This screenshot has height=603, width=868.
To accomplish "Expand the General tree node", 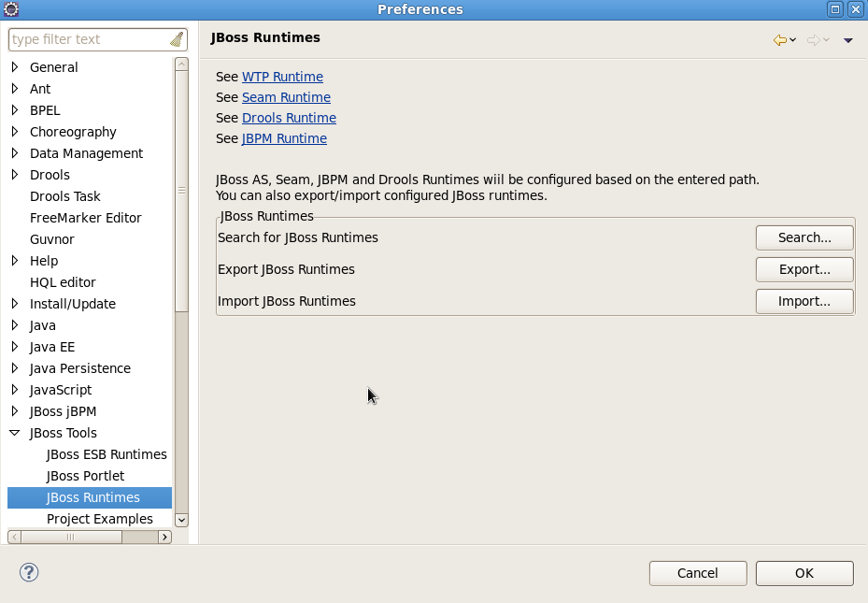I will pyautogui.click(x=15, y=67).
